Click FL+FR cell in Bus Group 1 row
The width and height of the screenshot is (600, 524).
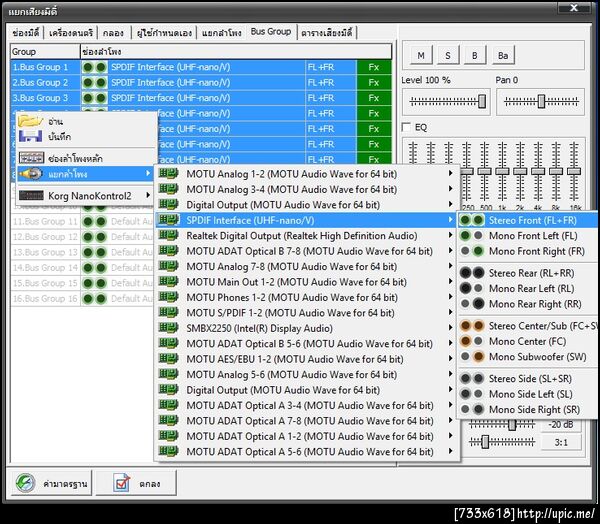331,67
